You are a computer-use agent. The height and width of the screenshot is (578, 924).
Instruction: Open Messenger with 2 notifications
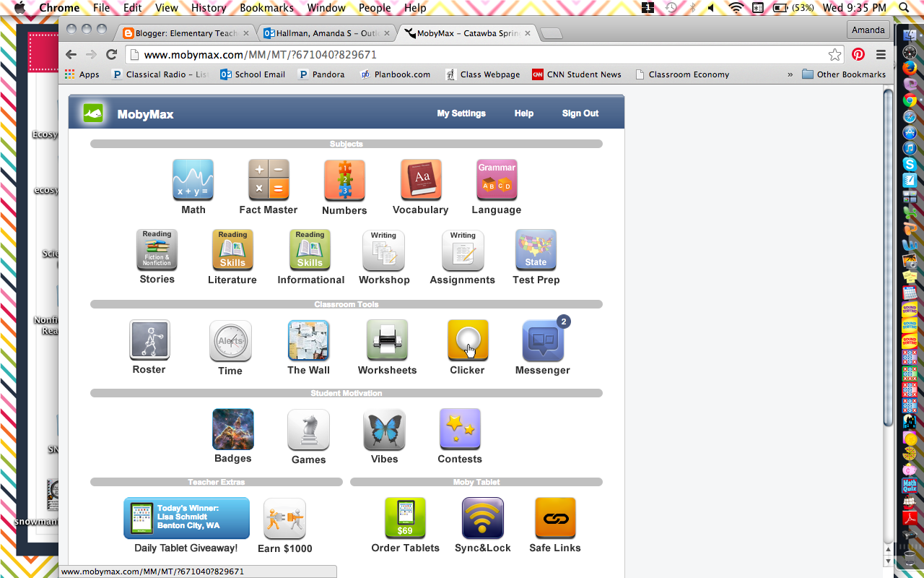tap(543, 340)
